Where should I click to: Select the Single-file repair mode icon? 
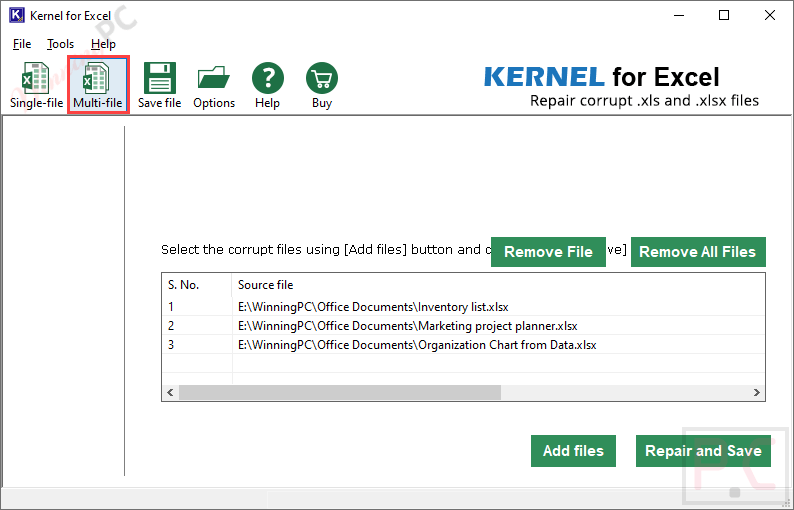click(36, 85)
